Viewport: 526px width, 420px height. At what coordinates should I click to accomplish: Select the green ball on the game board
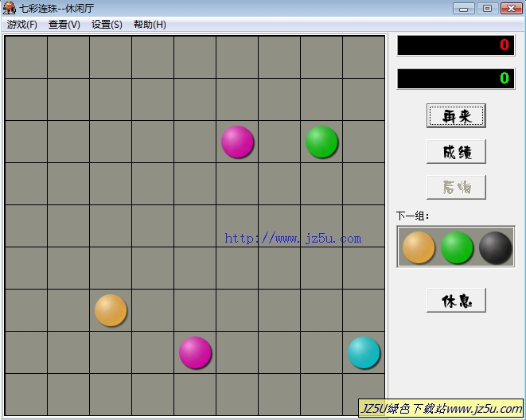coord(321,142)
